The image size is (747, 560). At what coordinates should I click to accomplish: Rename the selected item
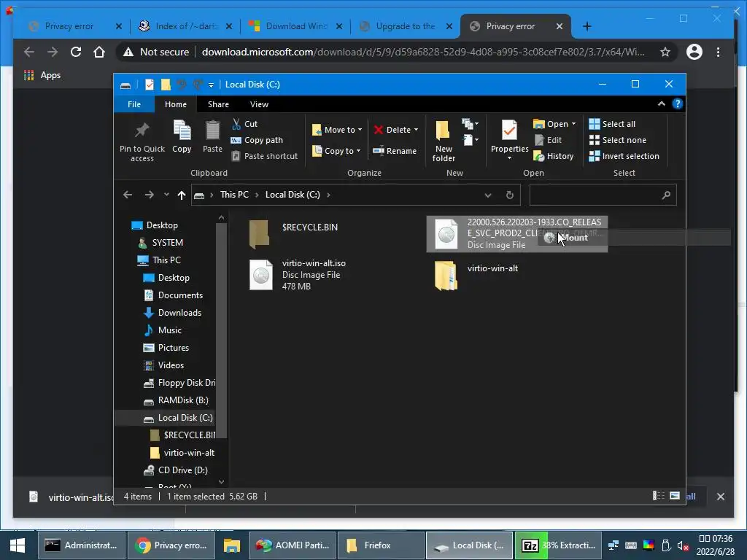click(395, 151)
